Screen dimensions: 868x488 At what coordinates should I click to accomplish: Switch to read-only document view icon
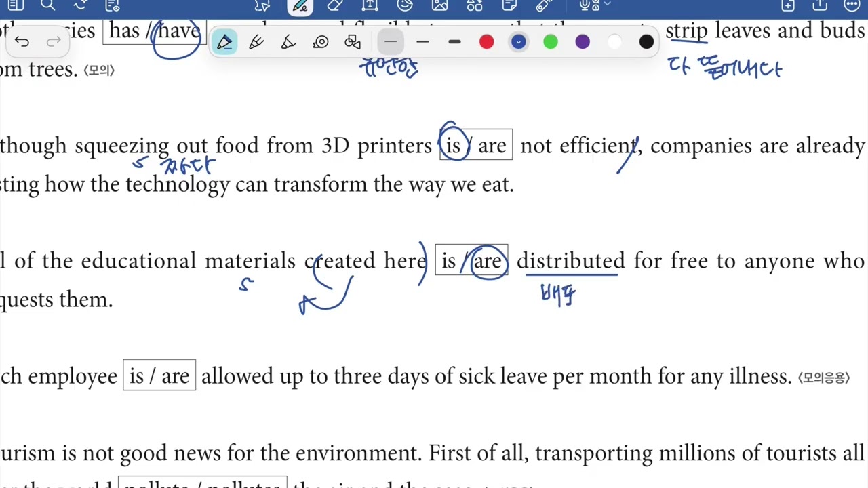click(x=113, y=5)
